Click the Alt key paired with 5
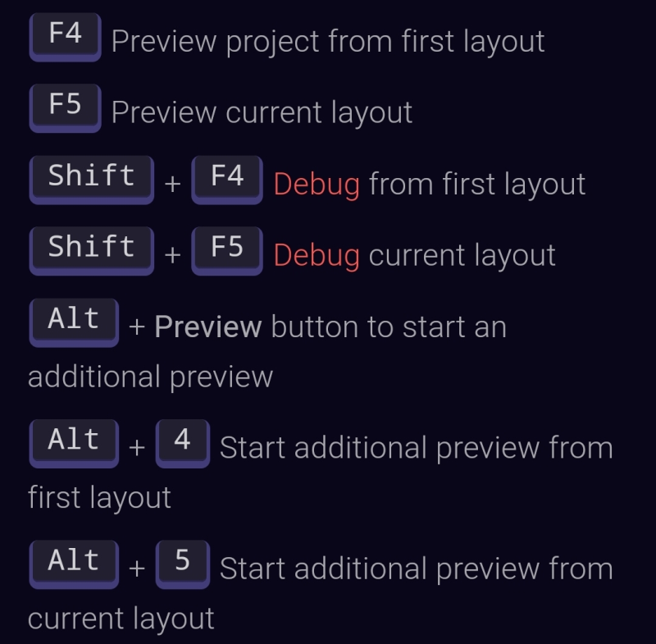 (74, 564)
